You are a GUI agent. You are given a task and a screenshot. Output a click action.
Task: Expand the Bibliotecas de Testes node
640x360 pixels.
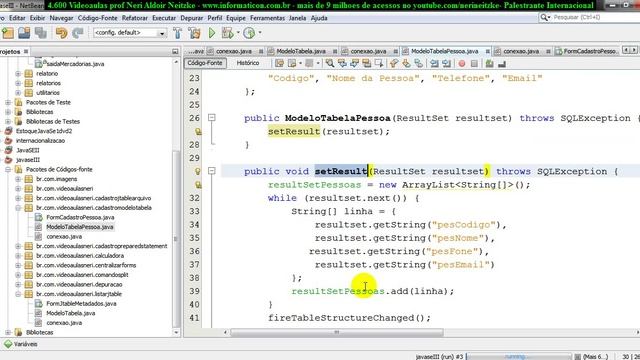8,121
